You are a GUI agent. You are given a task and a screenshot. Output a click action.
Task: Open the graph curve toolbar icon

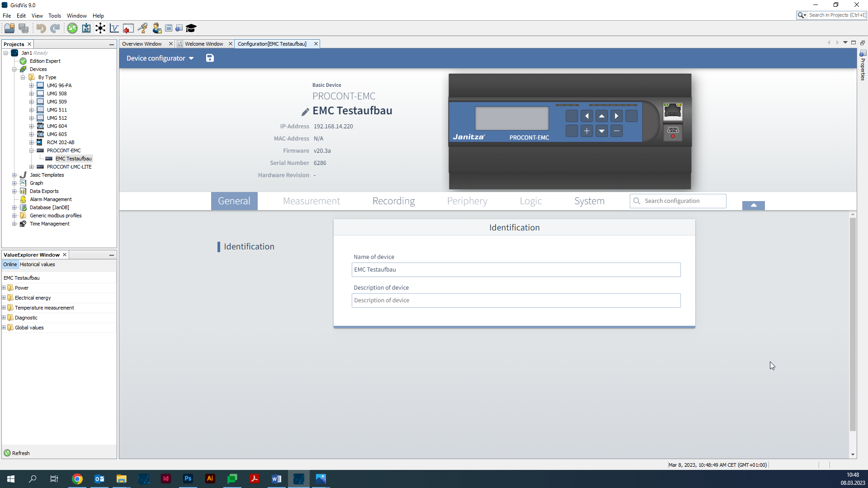tap(114, 28)
